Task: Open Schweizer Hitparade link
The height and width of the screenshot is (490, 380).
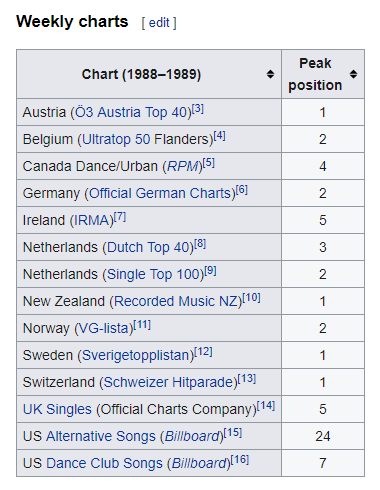Action: pyautogui.click(x=168, y=382)
